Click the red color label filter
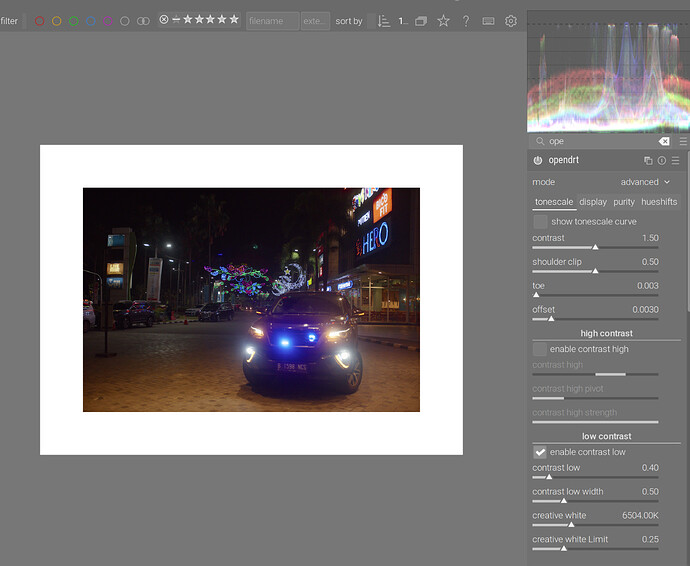Image resolution: width=690 pixels, height=566 pixels. tap(40, 21)
